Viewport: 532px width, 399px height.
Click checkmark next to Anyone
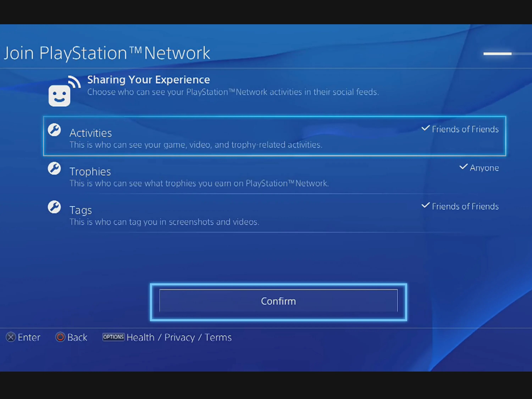(x=463, y=167)
